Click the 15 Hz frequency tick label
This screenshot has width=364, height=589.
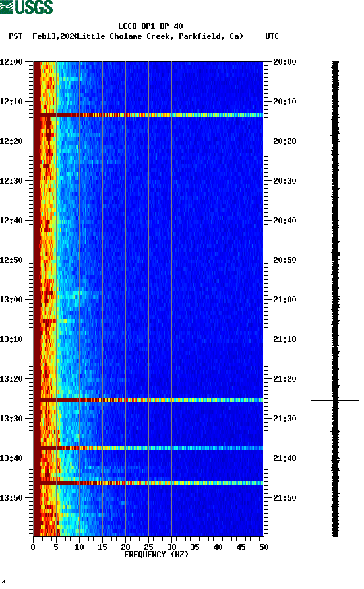tap(102, 547)
